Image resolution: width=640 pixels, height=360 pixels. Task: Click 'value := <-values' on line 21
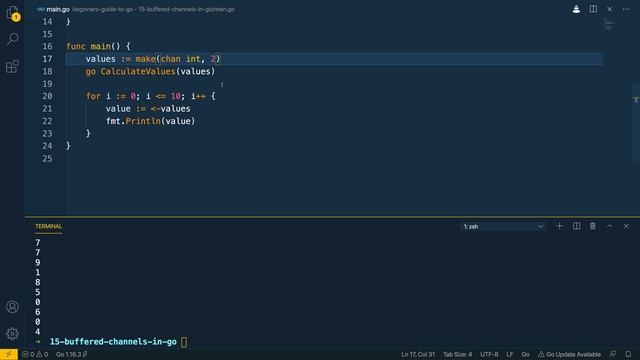tap(148, 109)
